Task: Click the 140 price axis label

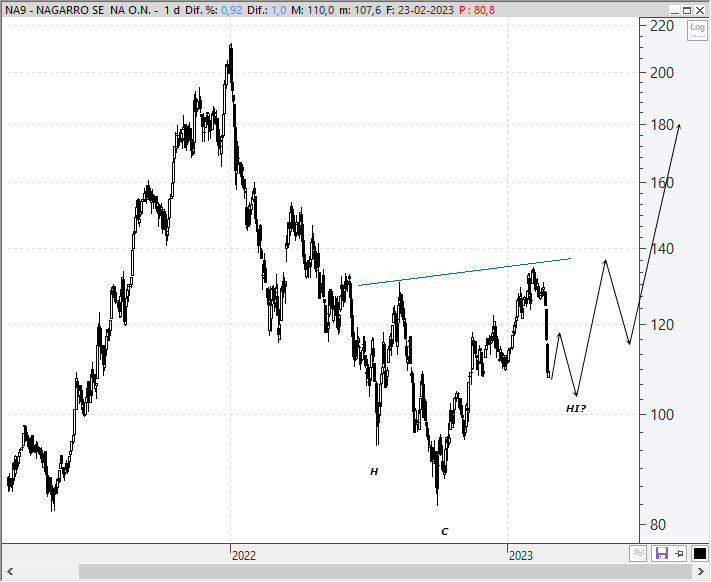Action: point(662,248)
